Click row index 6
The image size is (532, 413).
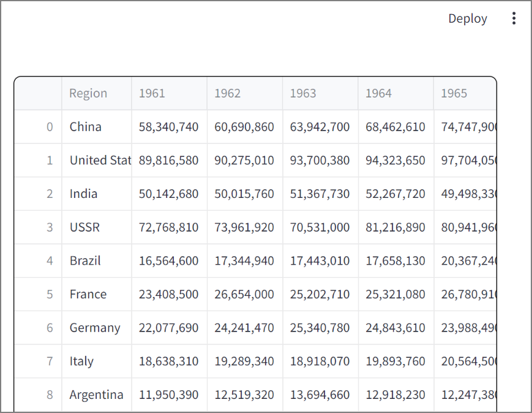click(x=38, y=328)
